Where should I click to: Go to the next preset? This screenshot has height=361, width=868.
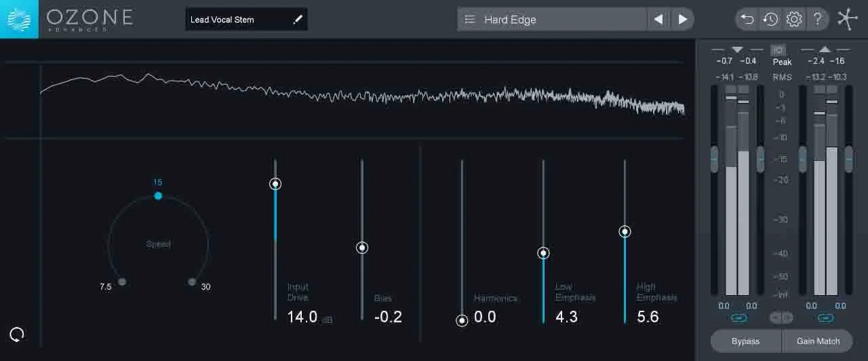click(683, 20)
